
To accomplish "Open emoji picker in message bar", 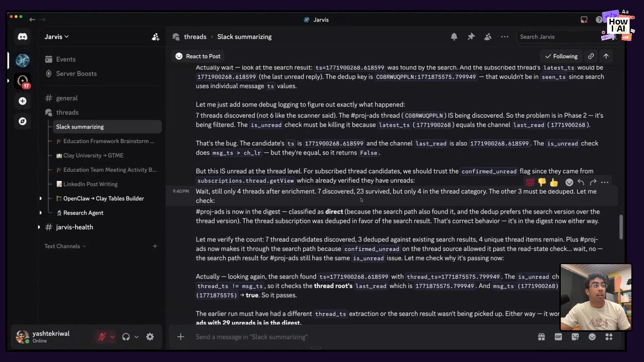I will tap(592, 337).
